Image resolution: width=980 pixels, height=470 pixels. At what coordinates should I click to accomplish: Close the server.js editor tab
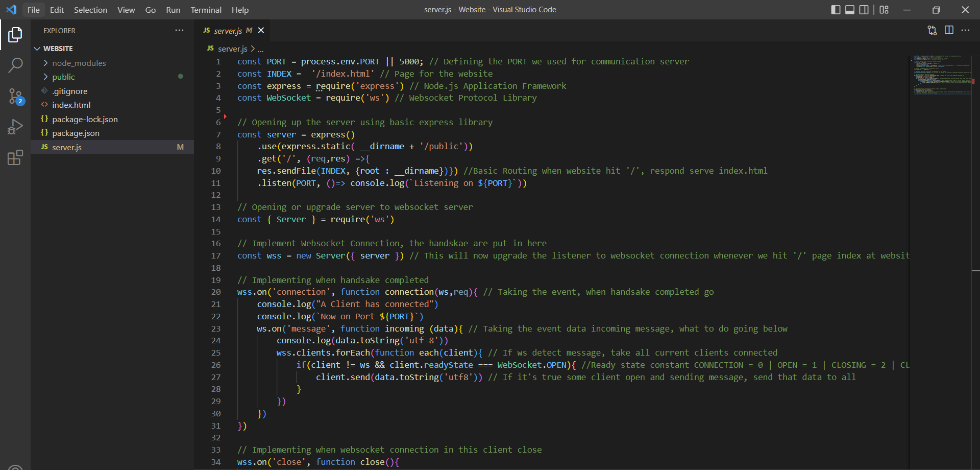click(261, 31)
